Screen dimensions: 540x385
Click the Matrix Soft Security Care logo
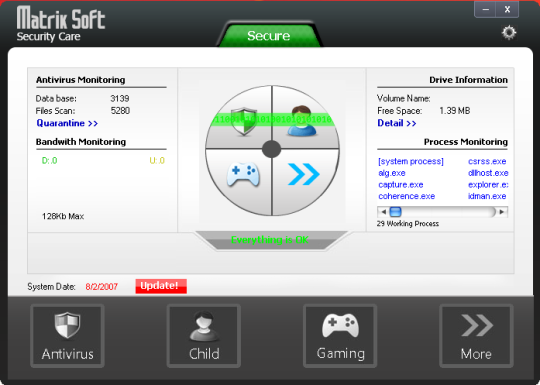pyautogui.click(x=61, y=24)
